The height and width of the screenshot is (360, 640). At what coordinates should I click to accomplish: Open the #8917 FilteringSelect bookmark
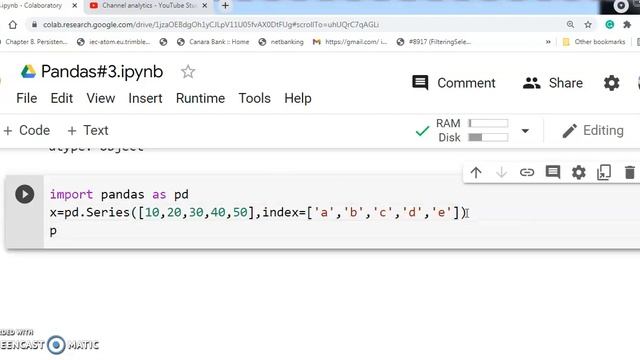point(434,42)
